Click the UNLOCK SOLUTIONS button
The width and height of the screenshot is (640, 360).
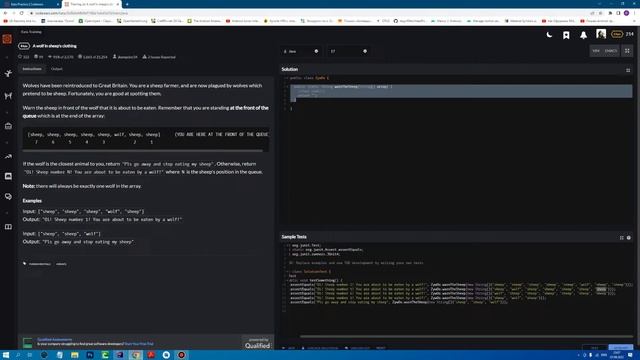click(x=320, y=348)
